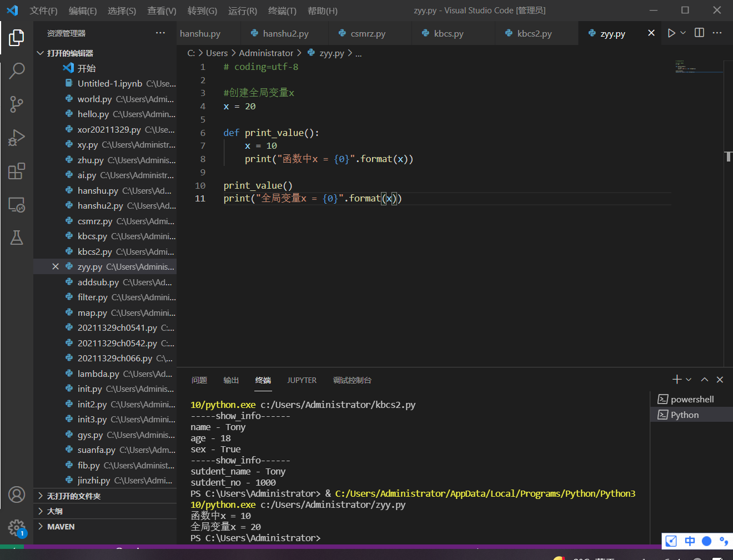Open the Manage gear icon

(17, 527)
